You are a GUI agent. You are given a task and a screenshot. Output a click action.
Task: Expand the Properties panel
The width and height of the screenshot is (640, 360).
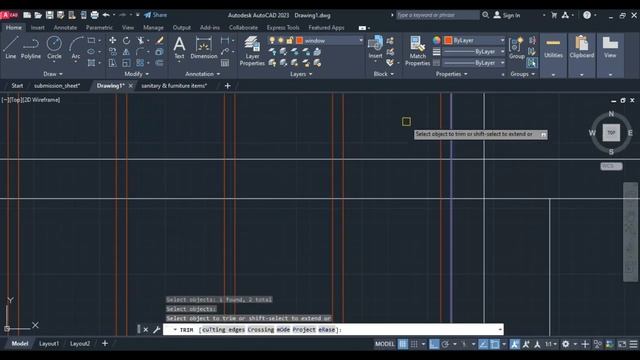pyautogui.click(x=451, y=74)
